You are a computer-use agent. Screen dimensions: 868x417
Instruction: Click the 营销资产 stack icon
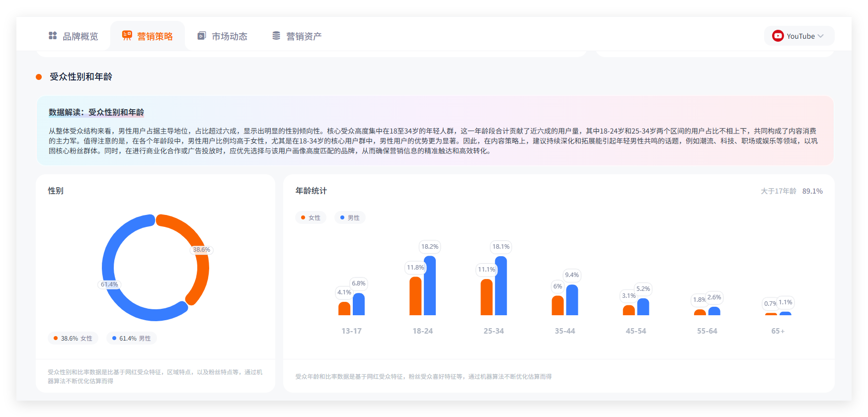276,36
